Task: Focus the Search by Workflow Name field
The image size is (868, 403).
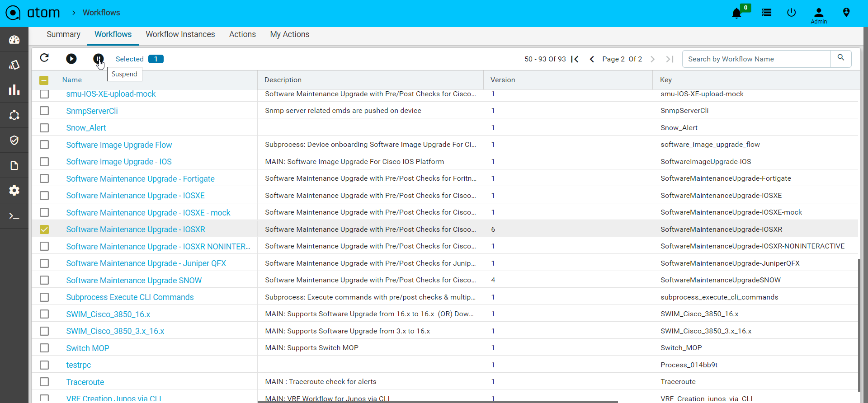Action: pyautogui.click(x=756, y=59)
